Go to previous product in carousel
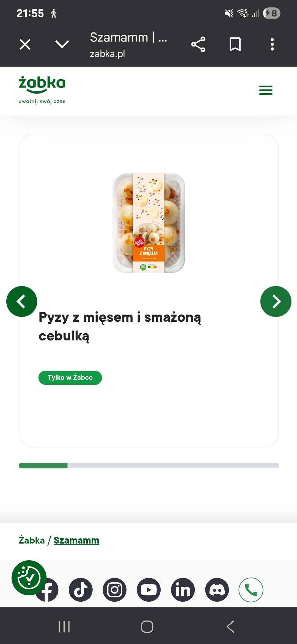 (21, 301)
